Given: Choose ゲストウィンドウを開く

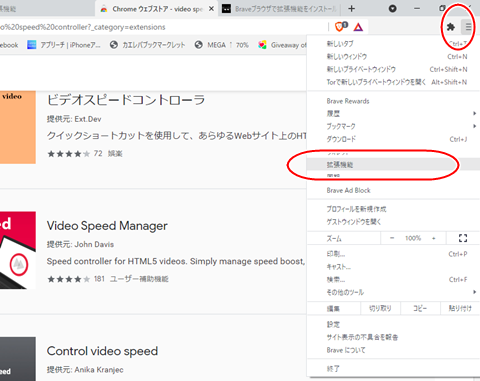Looking at the screenshot, I should 393,222.
